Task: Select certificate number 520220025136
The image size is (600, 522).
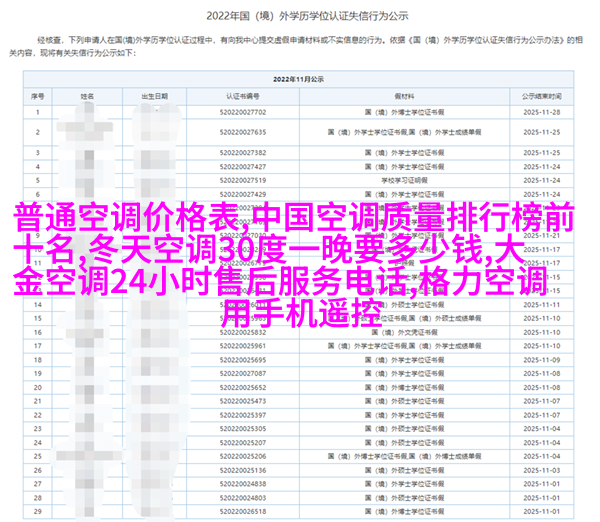Action: [x=243, y=470]
